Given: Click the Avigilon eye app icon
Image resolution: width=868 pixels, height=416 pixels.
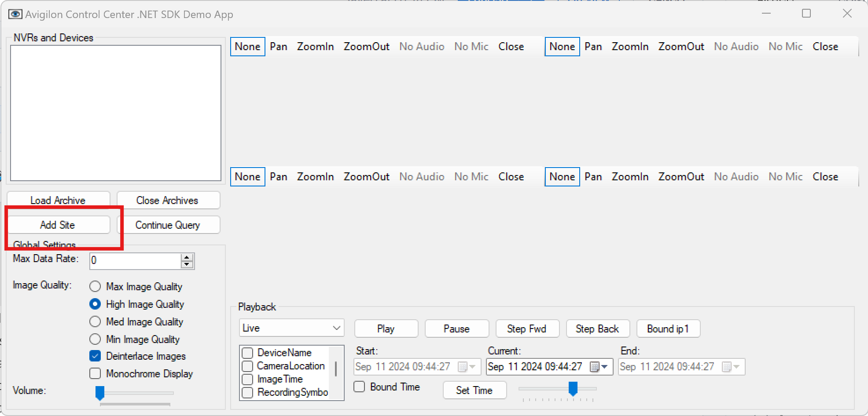Looking at the screenshot, I should 15,14.
